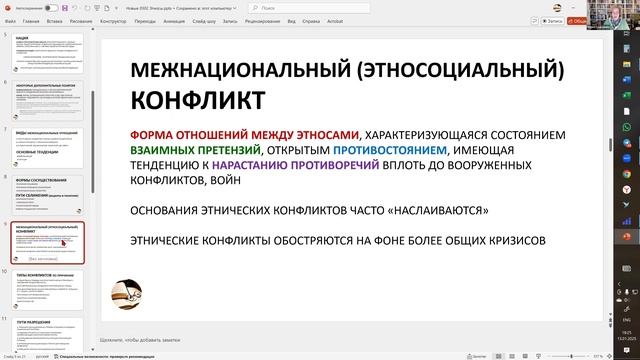The width and height of the screenshot is (640, 360).
Task: Open the Excel icon in the taskbar
Action: 627,95
